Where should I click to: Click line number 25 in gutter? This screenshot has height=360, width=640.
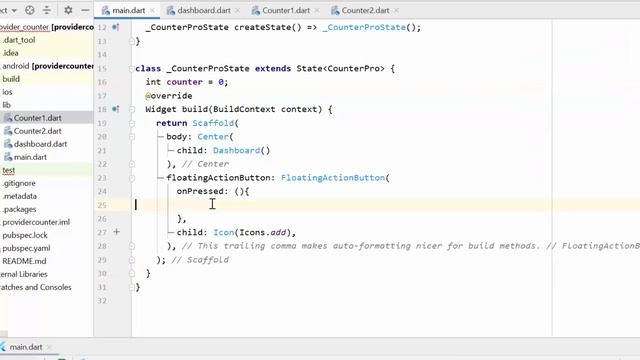[102, 205]
